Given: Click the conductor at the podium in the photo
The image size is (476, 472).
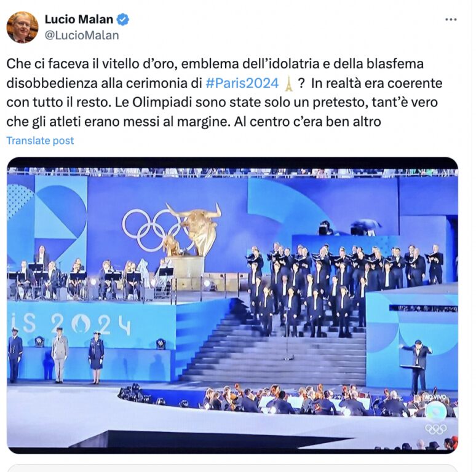Looking at the screenshot, I should pyautogui.click(x=418, y=366).
